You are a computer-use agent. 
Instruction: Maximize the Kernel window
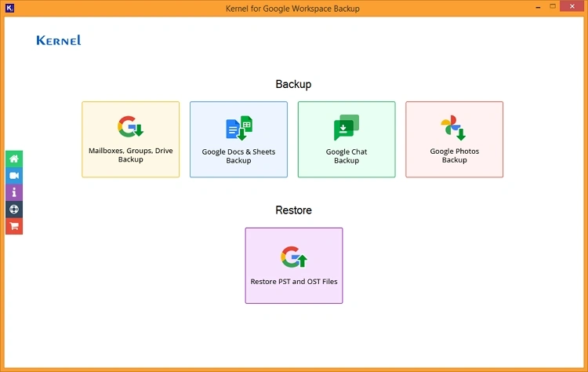click(x=553, y=6)
